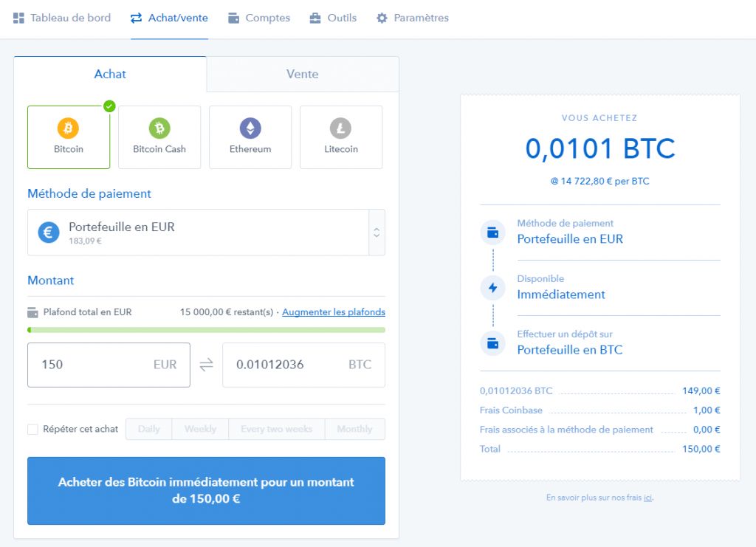The width and height of the screenshot is (756, 547).
Task: Follow the 'ici' fees link
Action: click(x=648, y=498)
